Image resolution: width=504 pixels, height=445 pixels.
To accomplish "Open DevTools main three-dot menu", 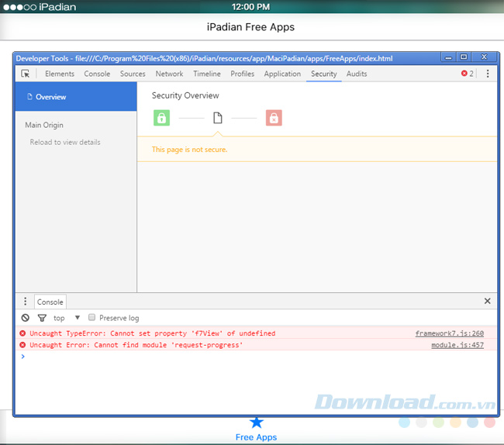I will click(487, 74).
